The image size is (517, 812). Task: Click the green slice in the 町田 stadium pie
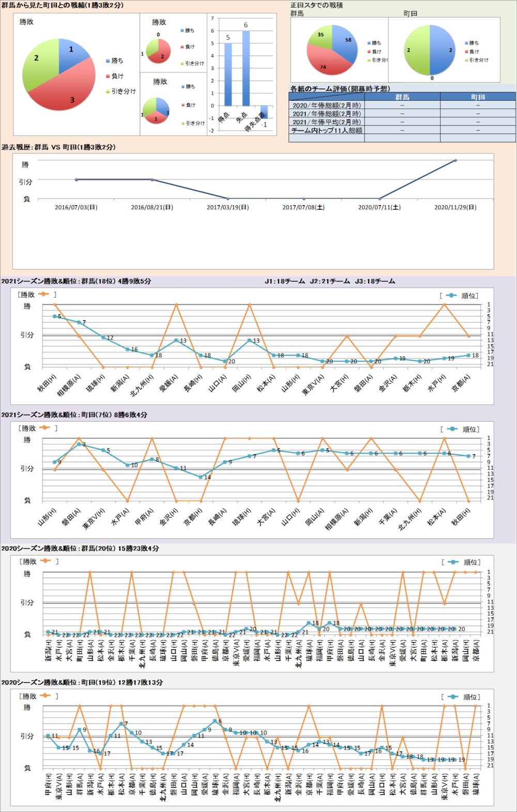pos(416,50)
